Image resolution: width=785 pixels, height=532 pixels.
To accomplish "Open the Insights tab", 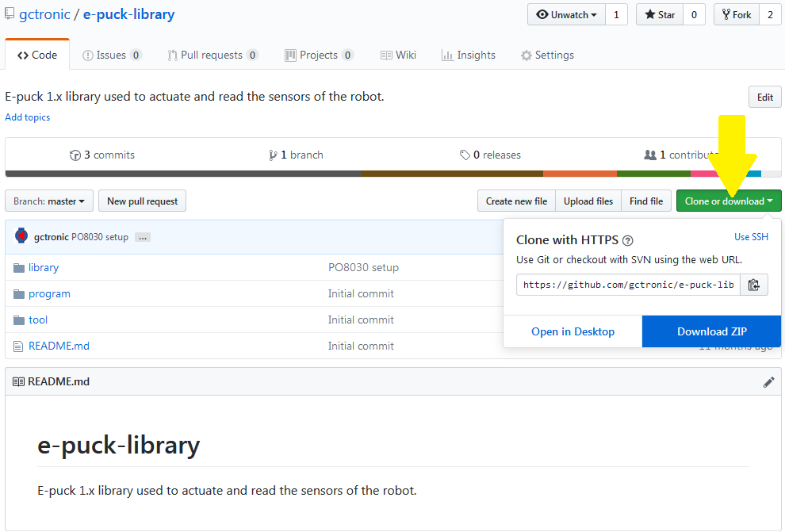I will 469,55.
